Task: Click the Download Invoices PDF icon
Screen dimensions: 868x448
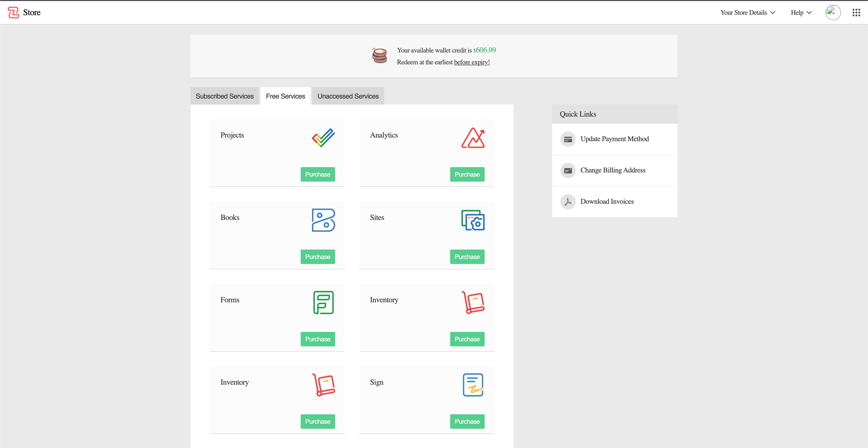Action: (x=568, y=202)
